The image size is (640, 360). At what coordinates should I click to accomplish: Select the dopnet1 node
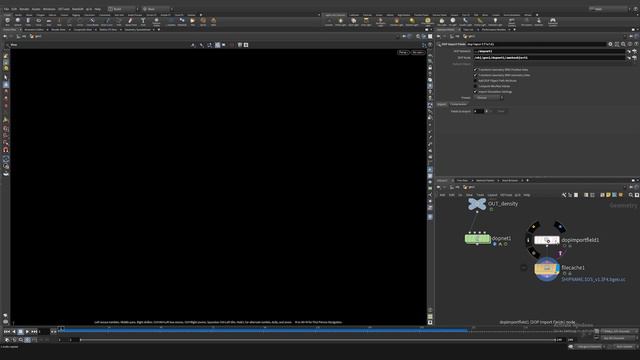(x=478, y=239)
